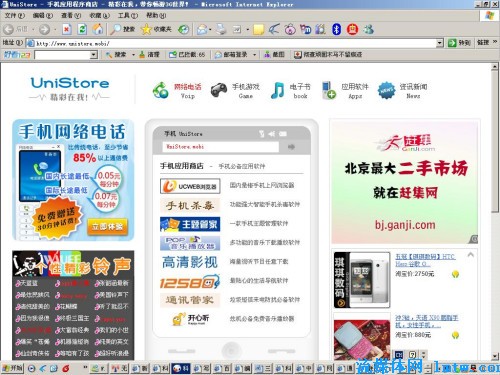The height and width of the screenshot is (375, 500).
Task: Open the 收藏 (Favorites) menu
Action: pos(99,15)
